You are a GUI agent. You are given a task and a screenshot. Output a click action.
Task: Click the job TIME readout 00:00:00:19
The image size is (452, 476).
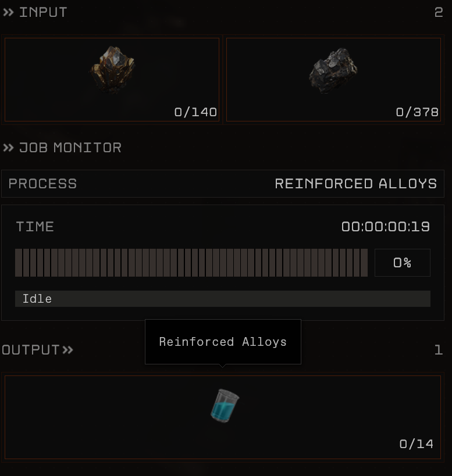coord(386,227)
